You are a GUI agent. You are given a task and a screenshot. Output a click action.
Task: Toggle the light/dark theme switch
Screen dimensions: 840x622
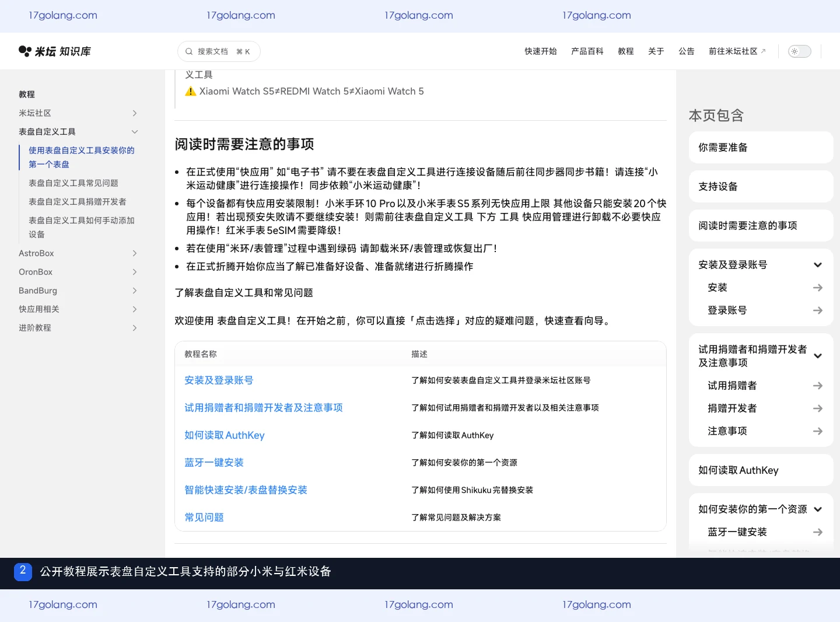[x=800, y=51]
